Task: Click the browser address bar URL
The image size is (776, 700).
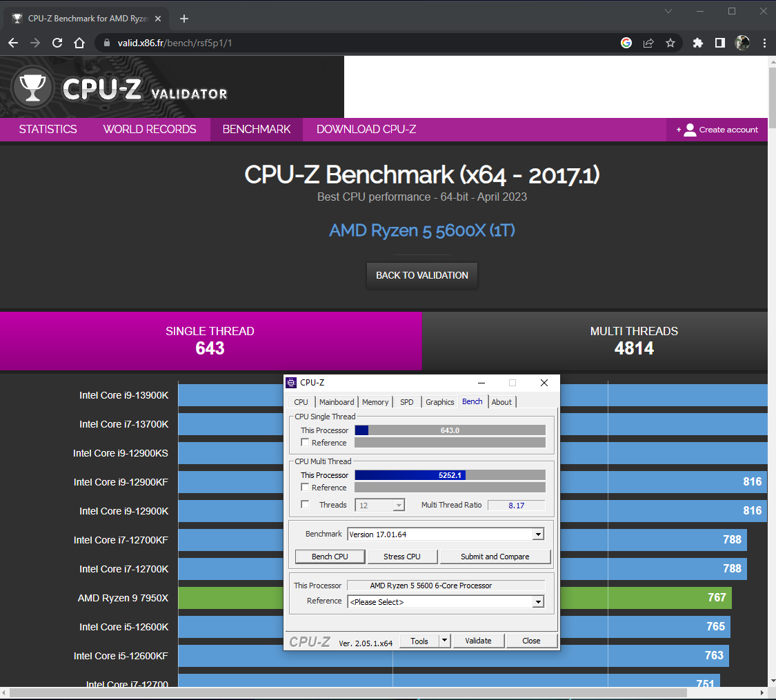Action: tap(175, 43)
